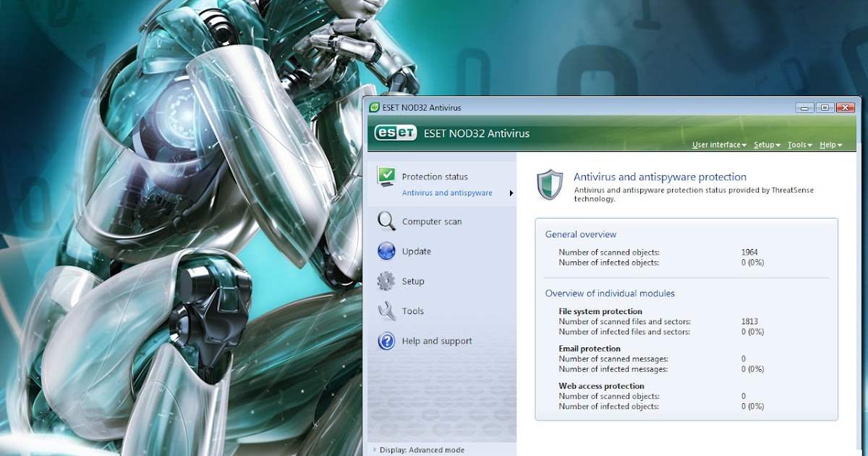Click the General overview heading
Image resolution: width=868 pixels, height=456 pixels.
(581, 235)
